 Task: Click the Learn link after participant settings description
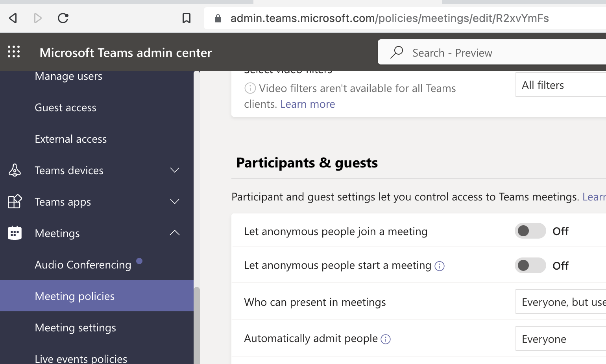click(594, 197)
